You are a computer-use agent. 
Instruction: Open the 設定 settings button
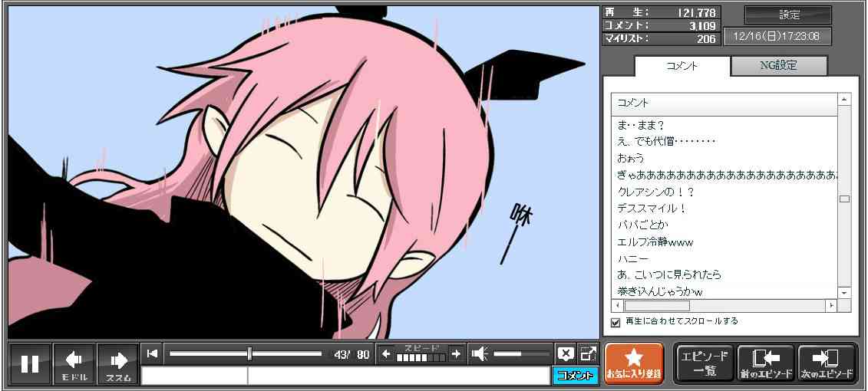[788, 15]
